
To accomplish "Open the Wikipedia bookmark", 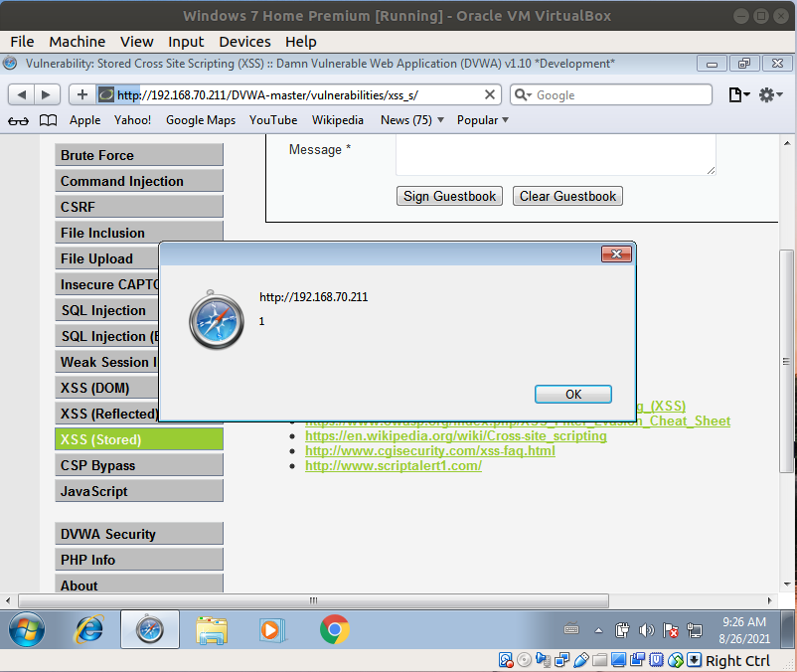I will [338, 120].
